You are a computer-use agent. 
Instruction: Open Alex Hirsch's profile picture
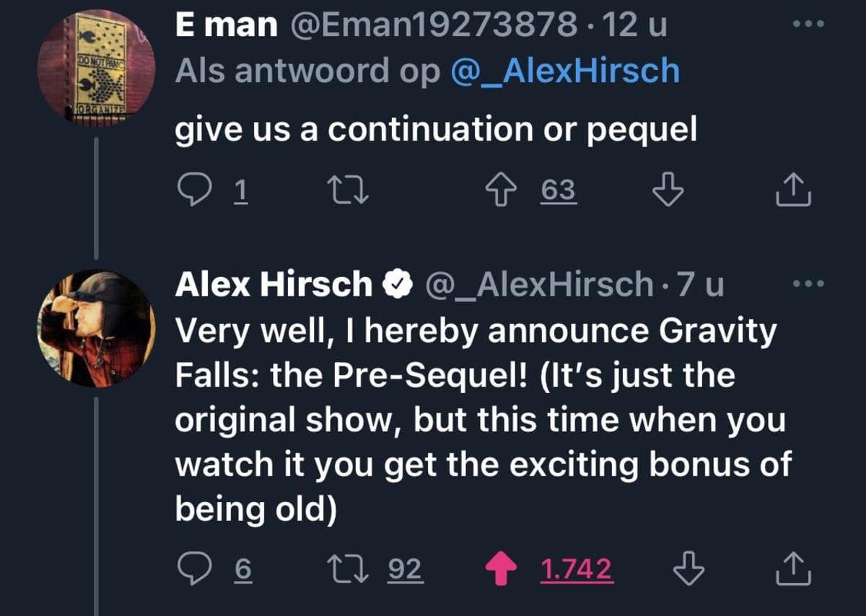pos(96,329)
